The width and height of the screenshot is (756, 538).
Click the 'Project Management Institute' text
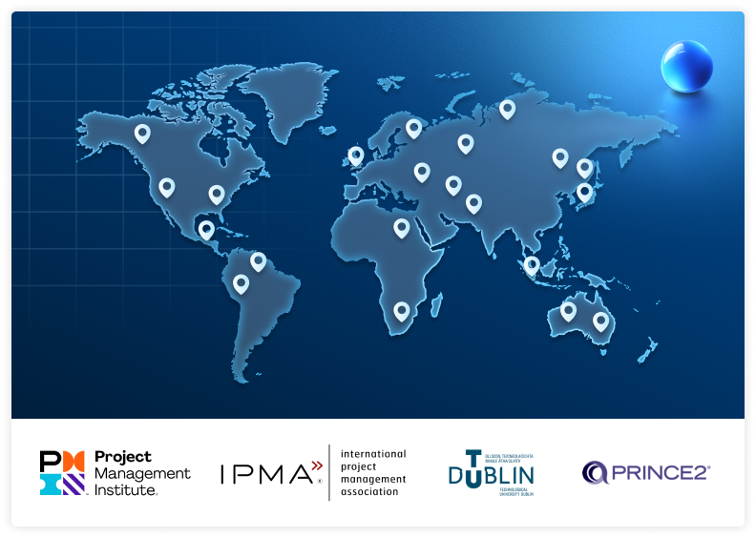click(143, 473)
